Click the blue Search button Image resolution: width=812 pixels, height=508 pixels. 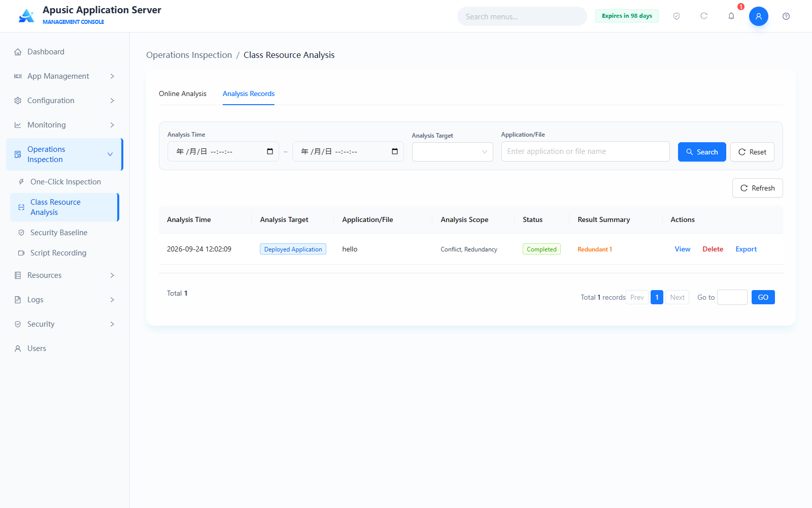[702, 152]
